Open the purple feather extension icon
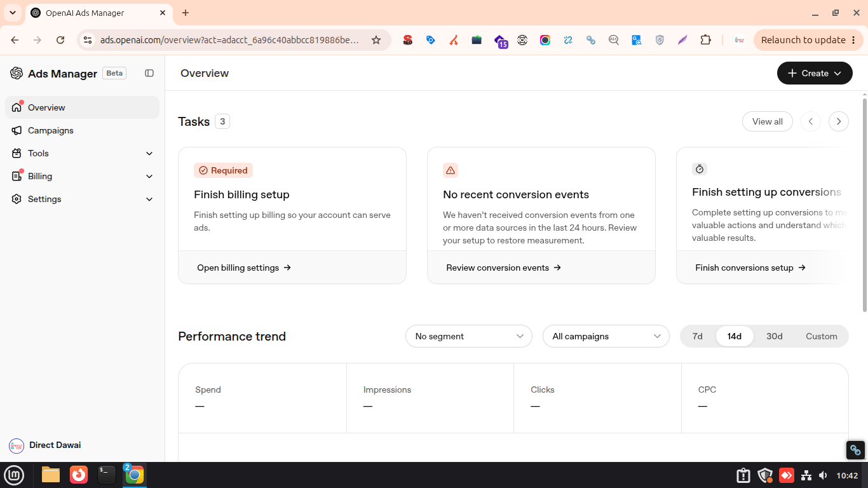The height and width of the screenshot is (488, 868). [x=682, y=40]
